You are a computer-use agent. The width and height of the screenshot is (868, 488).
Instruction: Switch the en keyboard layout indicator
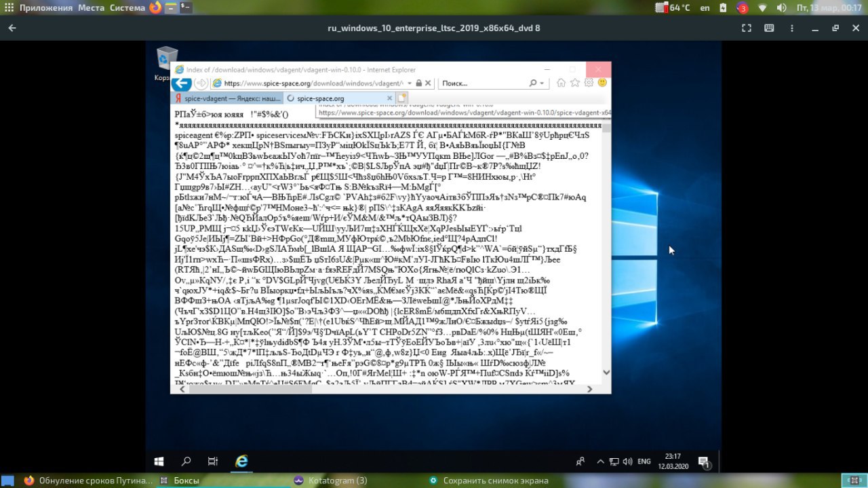point(705,8)
